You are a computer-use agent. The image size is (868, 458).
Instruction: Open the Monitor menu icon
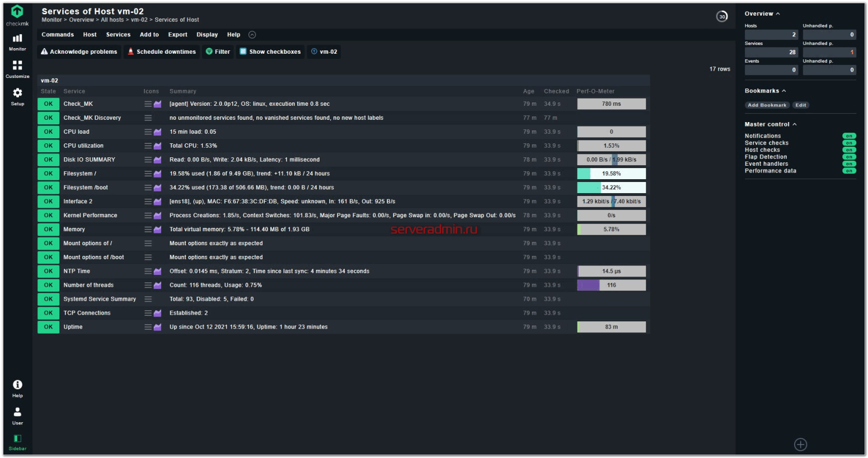click(17, 38)
